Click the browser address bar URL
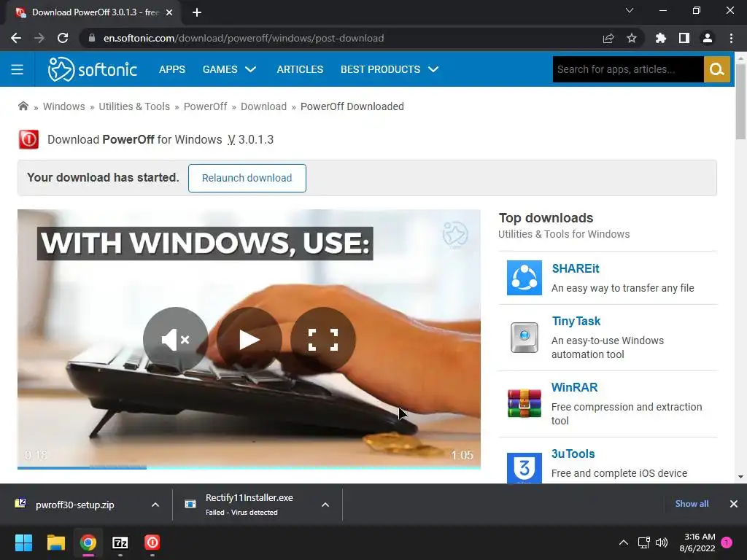This screenshot has width=747, height=560. coord(244,38)
